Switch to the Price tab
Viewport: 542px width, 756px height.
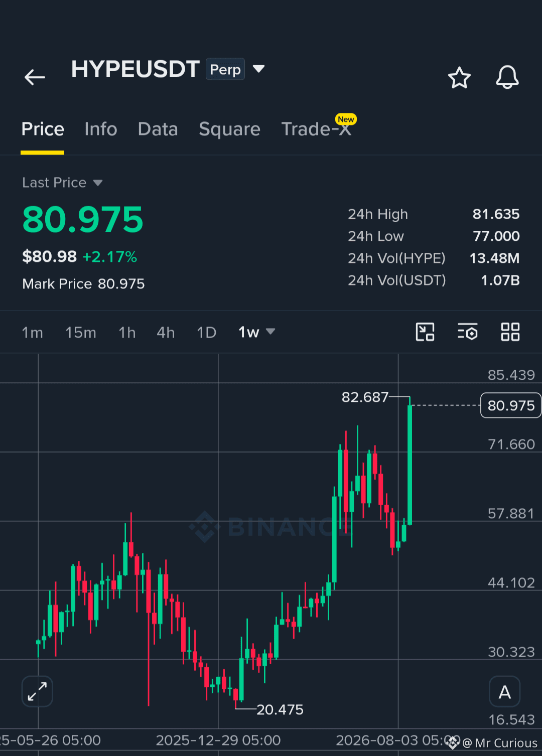coord(43,129)
